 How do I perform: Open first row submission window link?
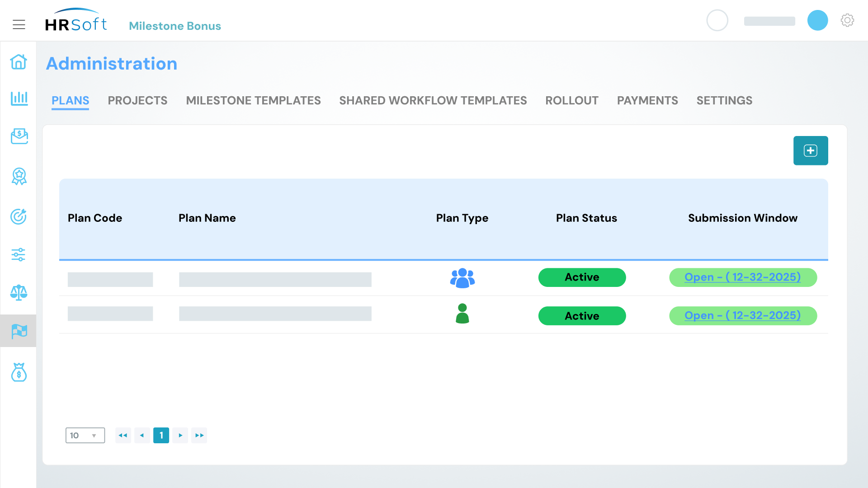[x=742, y=277]
